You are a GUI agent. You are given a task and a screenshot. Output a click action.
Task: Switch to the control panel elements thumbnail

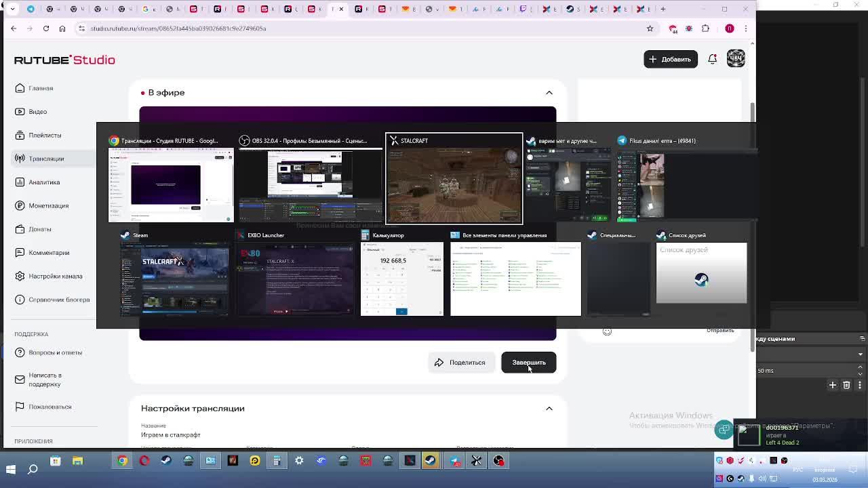click(515, 274)
